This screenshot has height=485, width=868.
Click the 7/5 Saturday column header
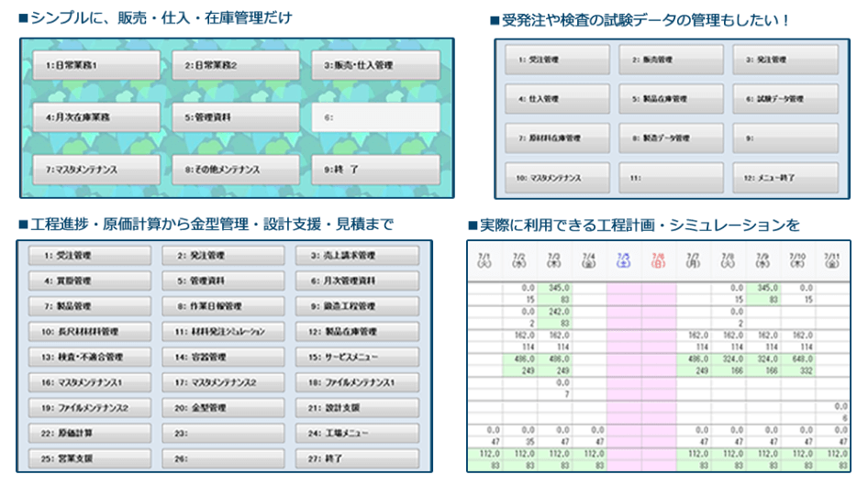coord(623,260)
